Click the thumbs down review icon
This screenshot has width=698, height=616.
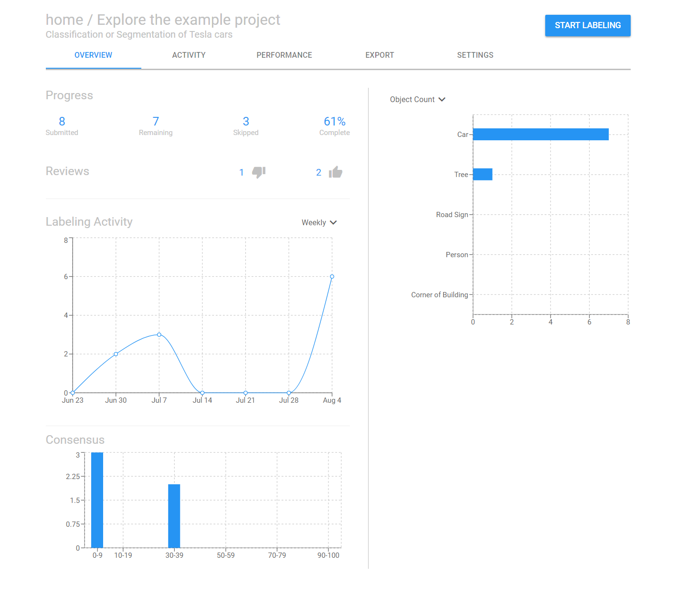click(x=259, y=172)
